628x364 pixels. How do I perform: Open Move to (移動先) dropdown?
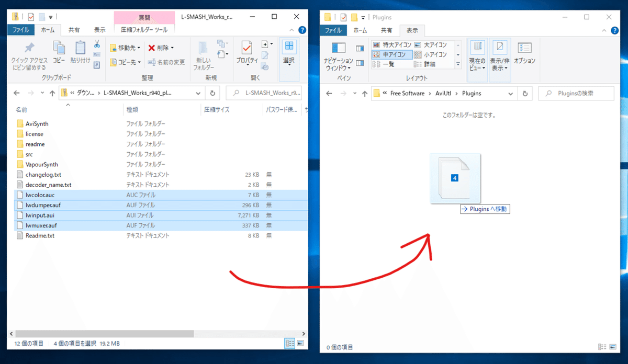click(125, 48)
